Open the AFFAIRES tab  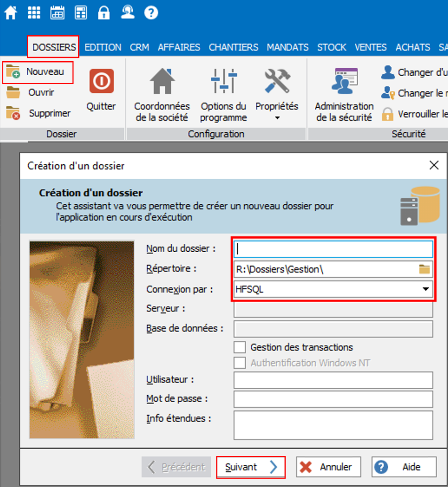[x=179, y=47]
